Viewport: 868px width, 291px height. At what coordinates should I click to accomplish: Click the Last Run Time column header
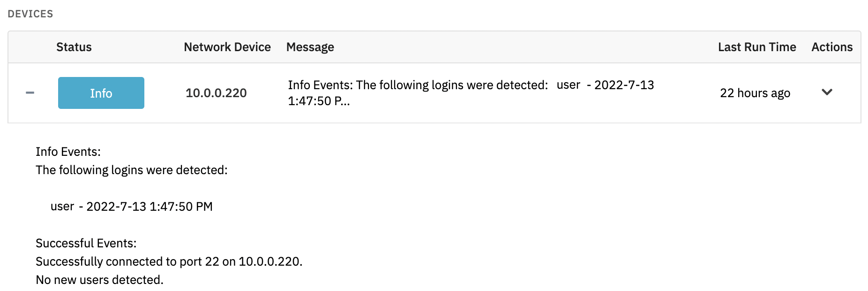click(x=756, y=46)
